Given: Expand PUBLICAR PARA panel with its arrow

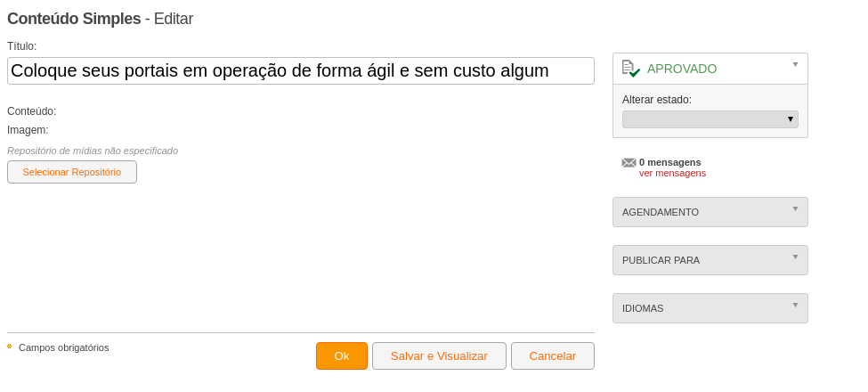Looking at the screenshot, I should tap(796, 257).
